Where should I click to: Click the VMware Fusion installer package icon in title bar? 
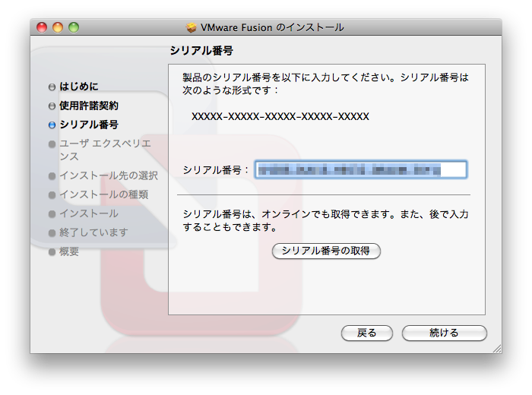coord(192,27)
